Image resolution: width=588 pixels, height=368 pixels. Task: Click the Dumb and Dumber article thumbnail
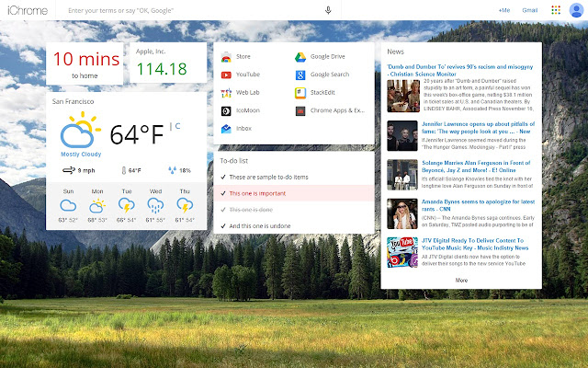[403, 96]
